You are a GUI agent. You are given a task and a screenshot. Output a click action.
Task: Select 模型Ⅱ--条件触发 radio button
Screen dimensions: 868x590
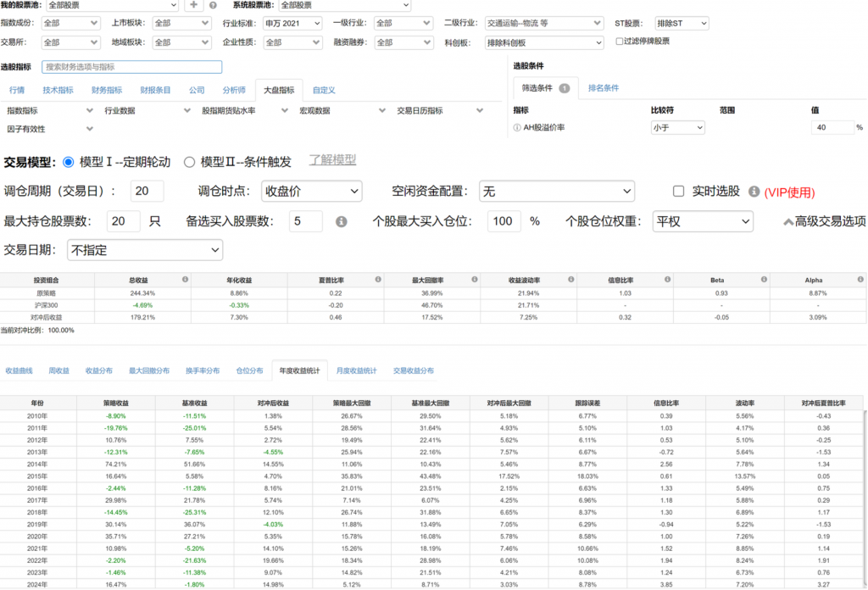pos(190,162)
